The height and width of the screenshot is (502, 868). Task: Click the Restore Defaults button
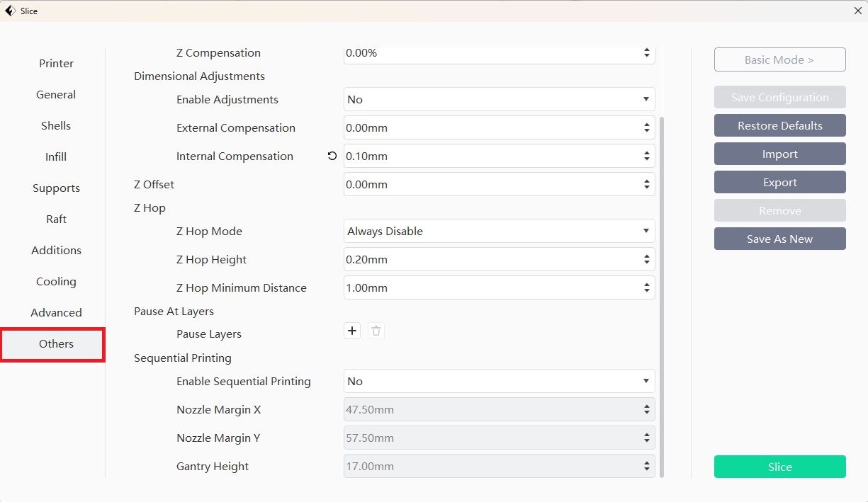779,125
